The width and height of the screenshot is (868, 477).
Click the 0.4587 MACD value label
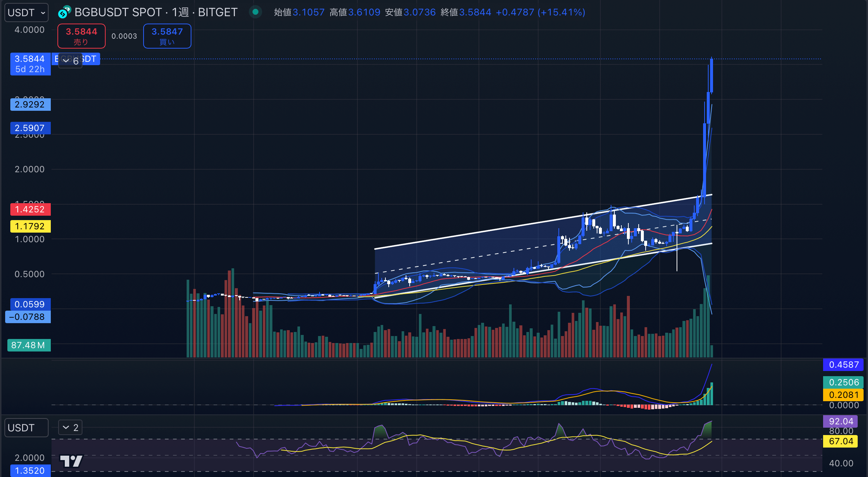click(x=843, y=365)
